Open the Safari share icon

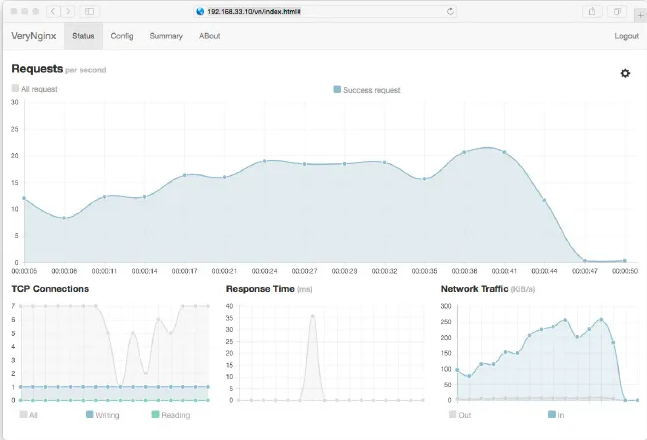[593, 11]
